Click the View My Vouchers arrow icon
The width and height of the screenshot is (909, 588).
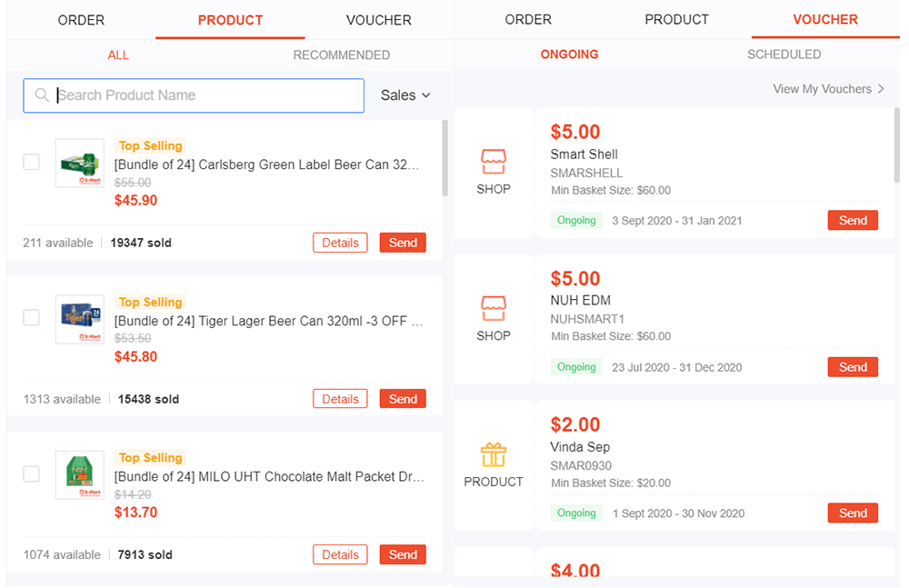(881, 89)
